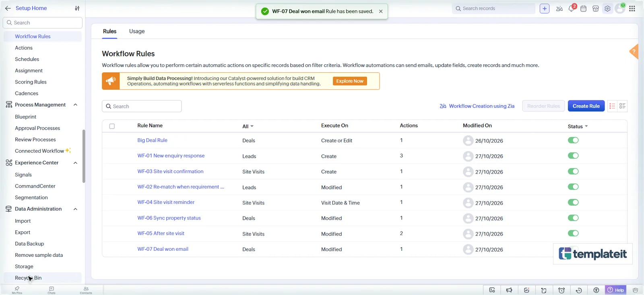644x295 pixels.
Task: Switch to the grouped detail view icon
Action: [622, 106]
